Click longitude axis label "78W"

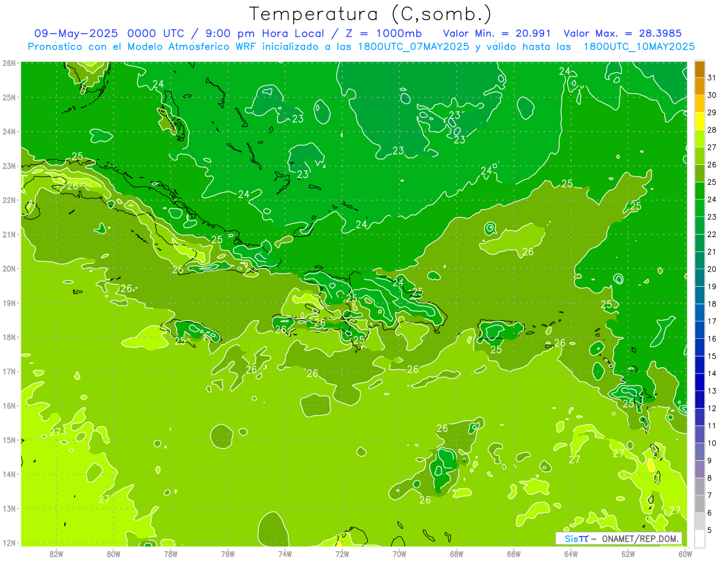click(x=170, y=554)
